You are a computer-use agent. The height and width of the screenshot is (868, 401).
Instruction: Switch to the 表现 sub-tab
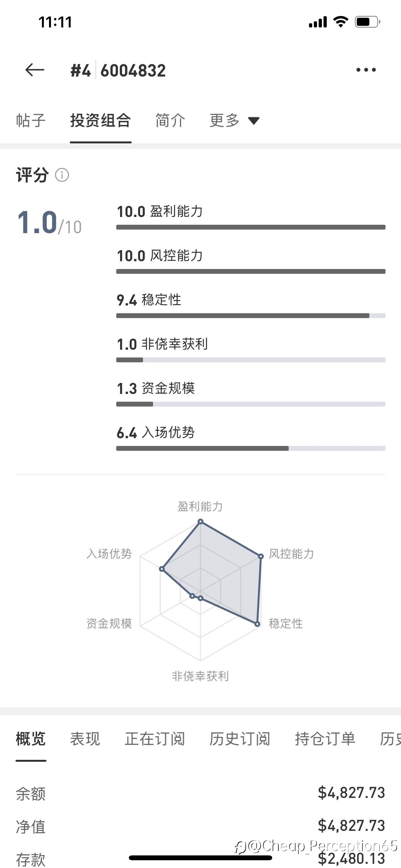tap(85, 739)
